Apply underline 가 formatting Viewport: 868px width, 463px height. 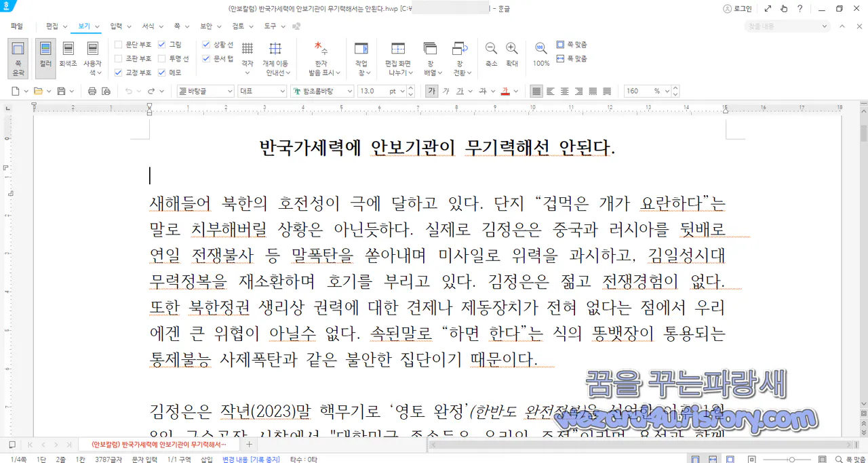click(x=460, y=91)
